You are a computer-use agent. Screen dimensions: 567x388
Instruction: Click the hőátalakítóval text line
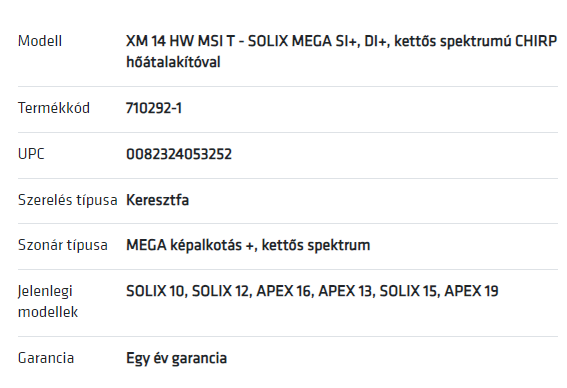click(x=173, y=62)
